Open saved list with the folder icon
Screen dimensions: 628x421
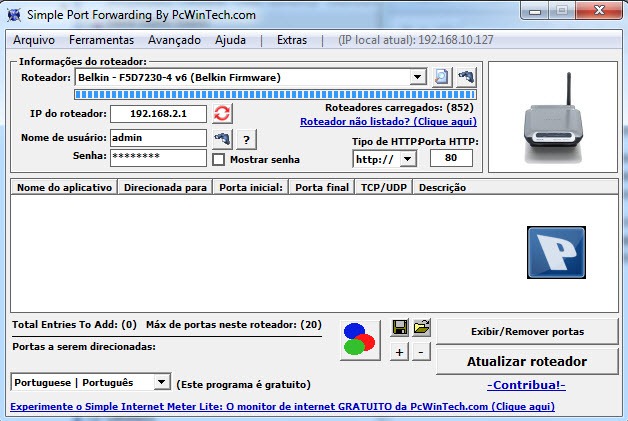[421, 328]
